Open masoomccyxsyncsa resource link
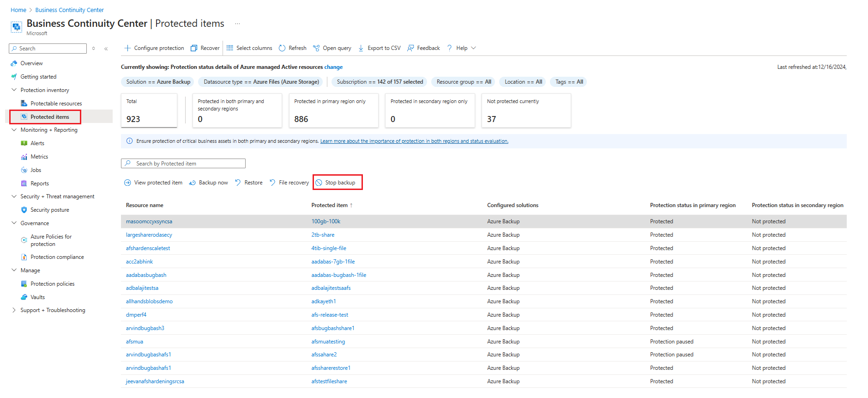The height and width of the screenshot is (398, 868). [149, 221]
